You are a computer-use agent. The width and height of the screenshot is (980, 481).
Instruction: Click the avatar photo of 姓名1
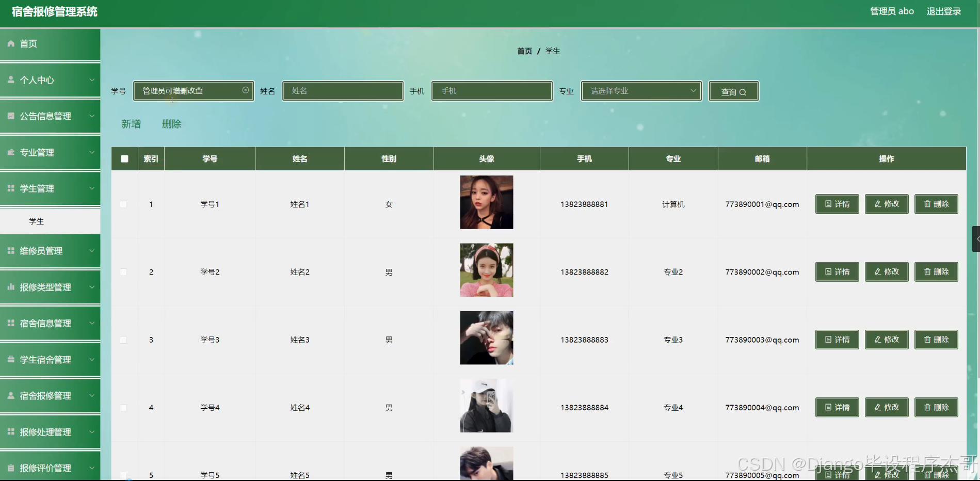(x=487, y=202)
